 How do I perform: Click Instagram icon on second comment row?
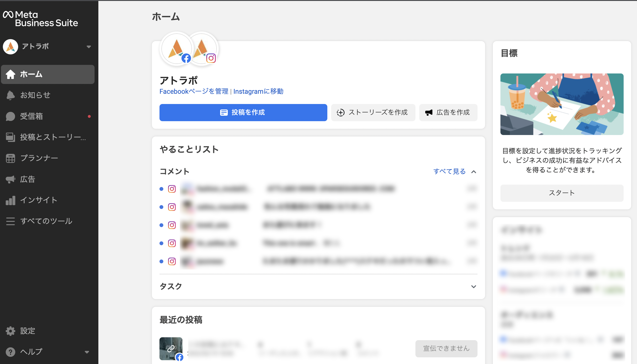pyautogui.click(x=172, y=207)
